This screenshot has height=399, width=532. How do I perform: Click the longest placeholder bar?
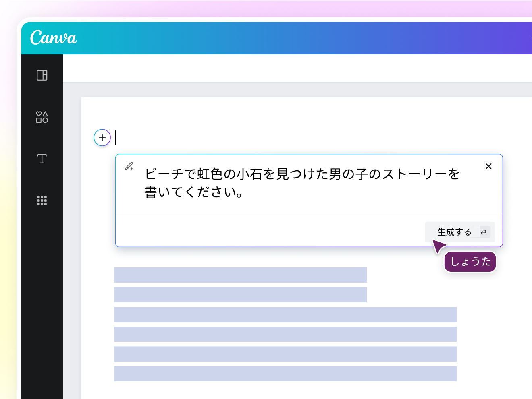285,315
